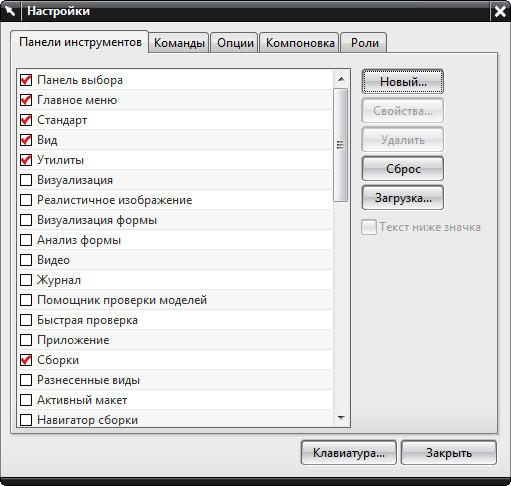Enable the Визуализация checkbox

[26, 180]
